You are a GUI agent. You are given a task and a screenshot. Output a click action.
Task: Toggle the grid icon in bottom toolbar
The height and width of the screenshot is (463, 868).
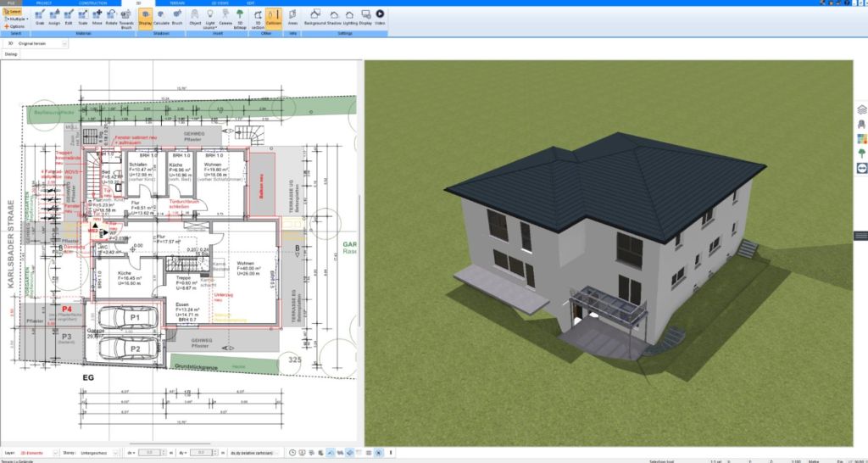coord(369,453)
